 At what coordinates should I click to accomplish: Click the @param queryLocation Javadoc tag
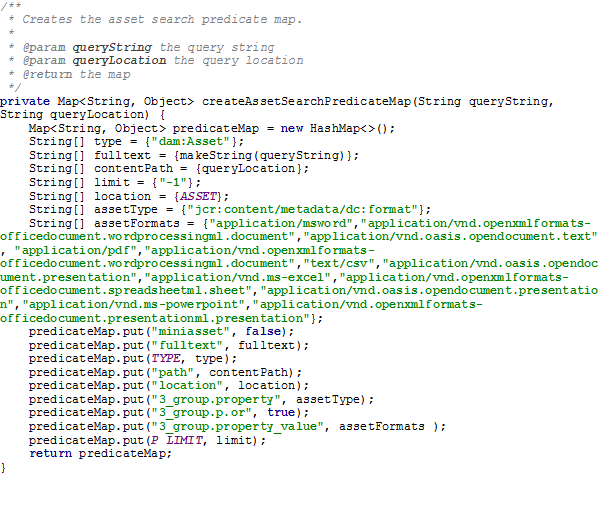click(94, 61)
